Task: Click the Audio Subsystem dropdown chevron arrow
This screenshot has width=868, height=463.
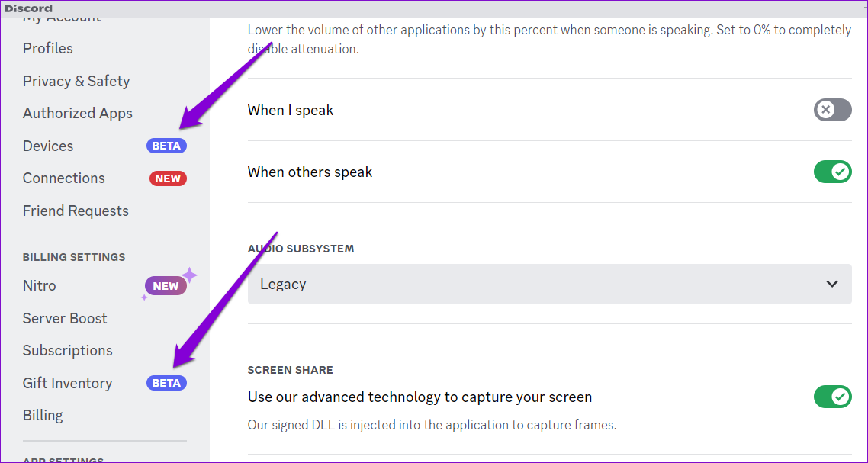Action: [832, 284]
